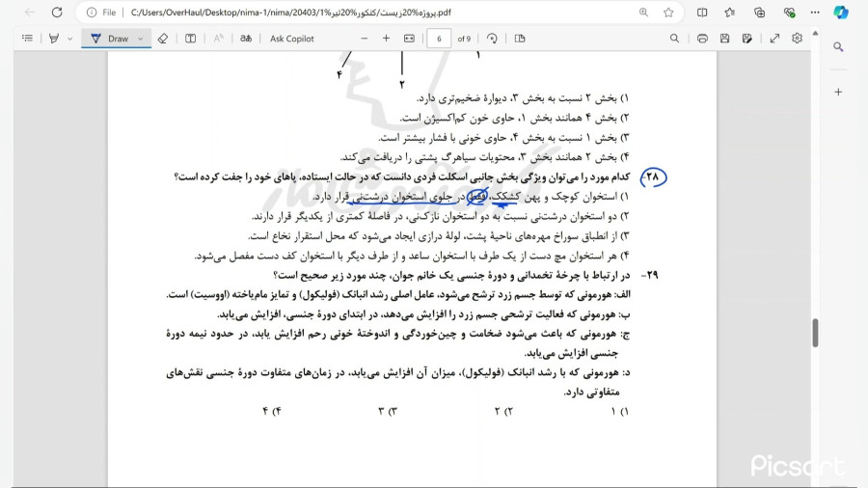This screenshot has height=488, width=868.
Task: Toggle the Draw tool
Action: [x=110, y=39]
